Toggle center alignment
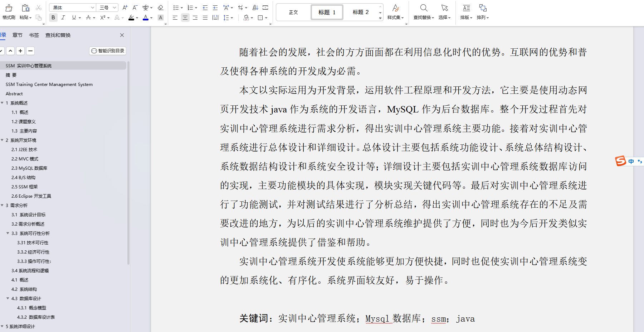This screenshot has width=644, height=332. pos(185,18)
